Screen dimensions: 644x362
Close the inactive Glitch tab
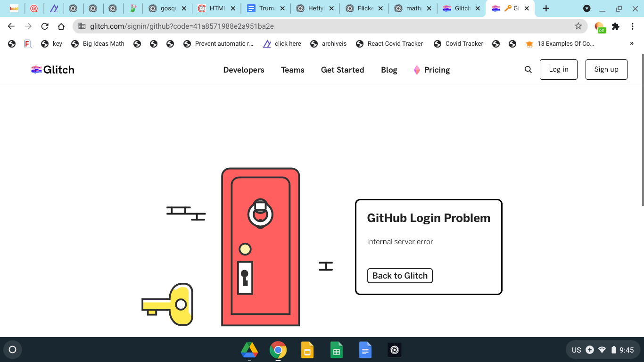478,8
